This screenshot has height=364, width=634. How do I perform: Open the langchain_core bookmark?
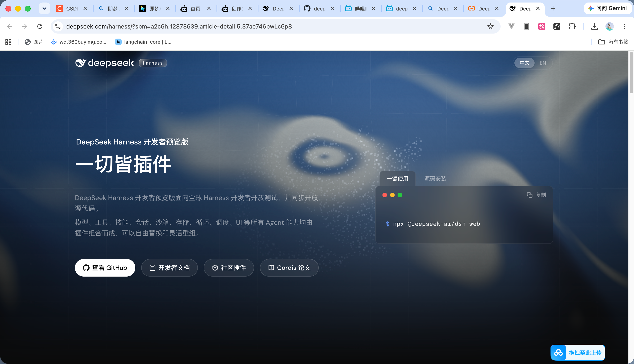tap(143, 42)
